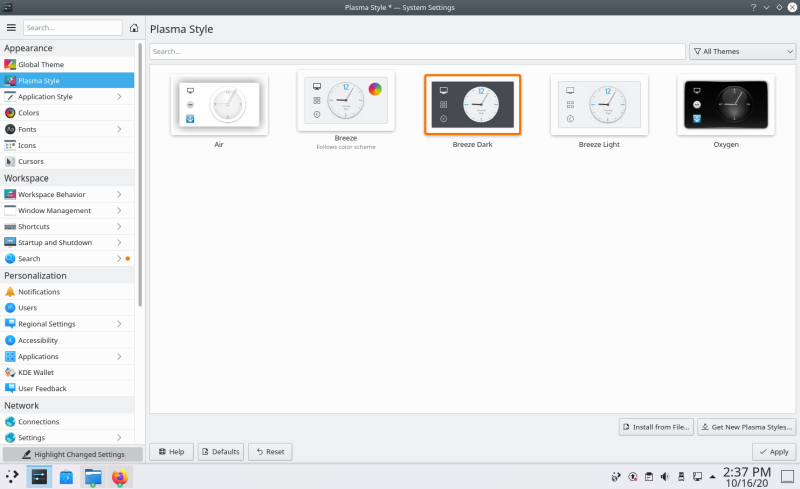Click the volume icon in system tray
The image size is (800, 489).
[663, 476]
